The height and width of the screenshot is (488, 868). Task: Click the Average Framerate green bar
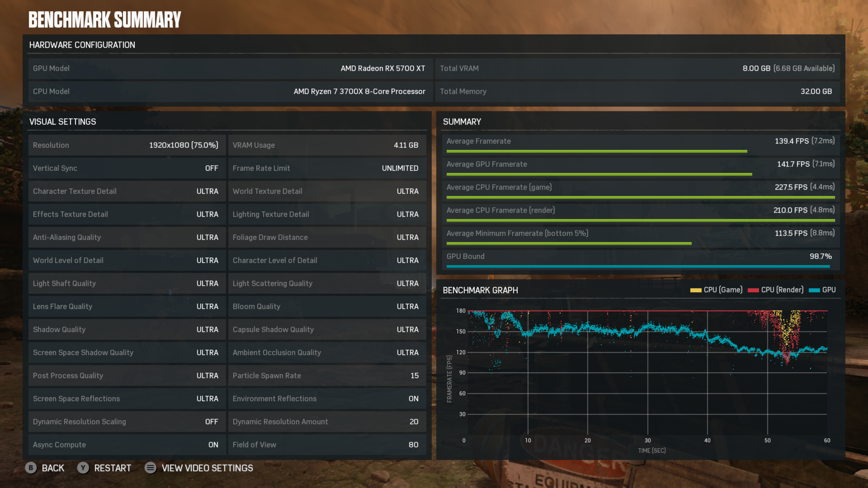[x=597, y=151]
